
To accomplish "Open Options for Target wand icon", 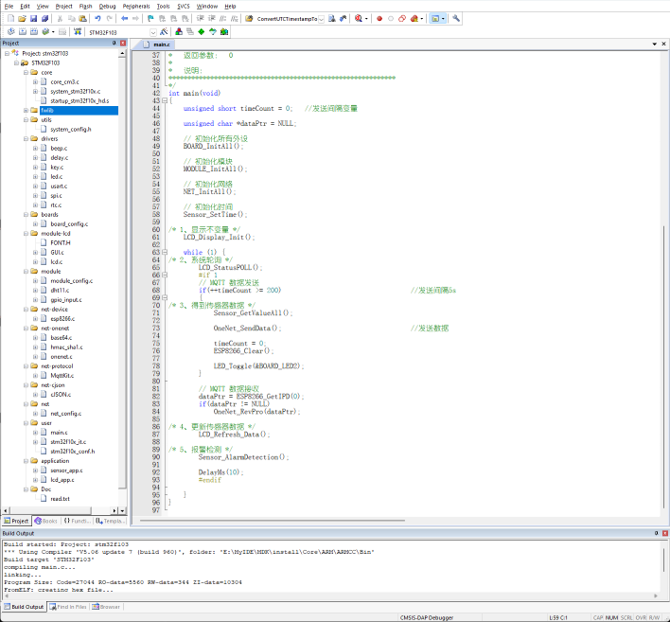I will point(164,32).
